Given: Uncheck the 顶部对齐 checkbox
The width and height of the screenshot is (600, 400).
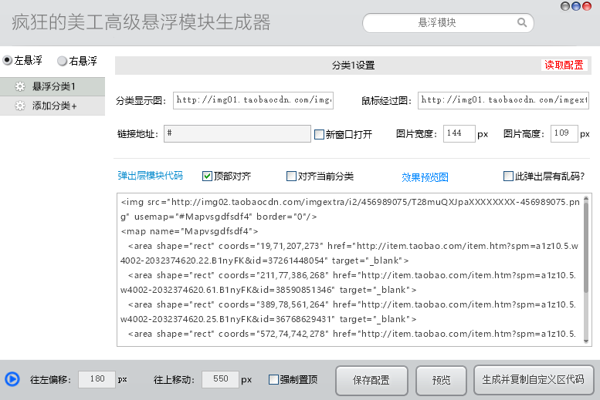Looking at the screenshot, I should [207, 176].
